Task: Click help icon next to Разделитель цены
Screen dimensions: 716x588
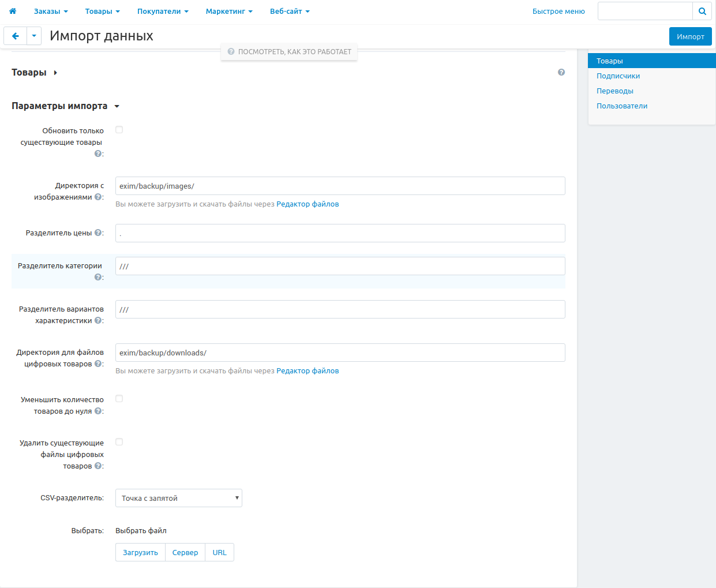Action: (98, 233)
